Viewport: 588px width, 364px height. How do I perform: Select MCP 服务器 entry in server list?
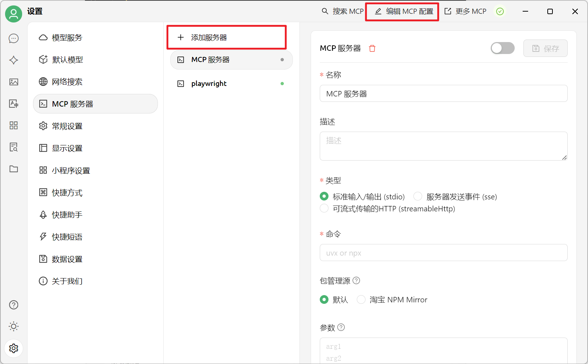pos(231,59)
